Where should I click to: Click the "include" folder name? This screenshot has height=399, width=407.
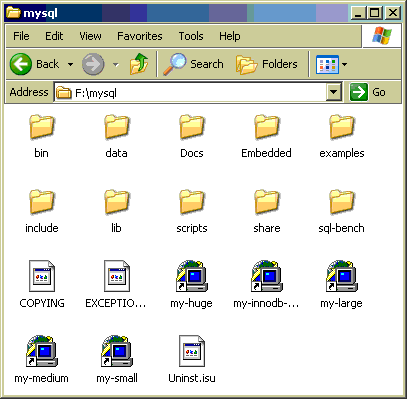click(x=42, y=228)
